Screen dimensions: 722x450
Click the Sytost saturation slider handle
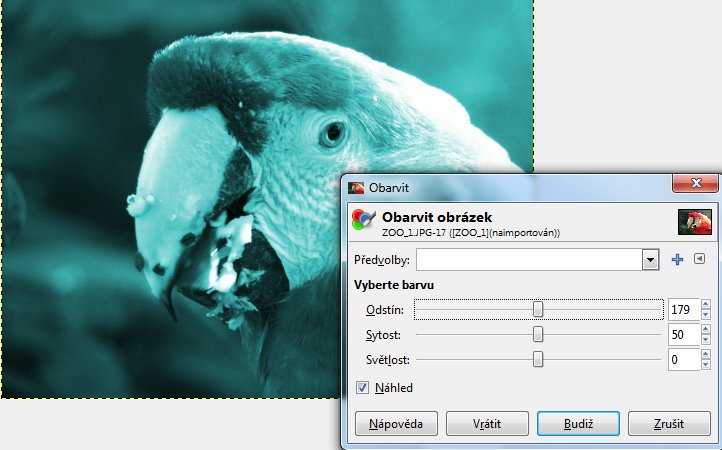point(538,334)
